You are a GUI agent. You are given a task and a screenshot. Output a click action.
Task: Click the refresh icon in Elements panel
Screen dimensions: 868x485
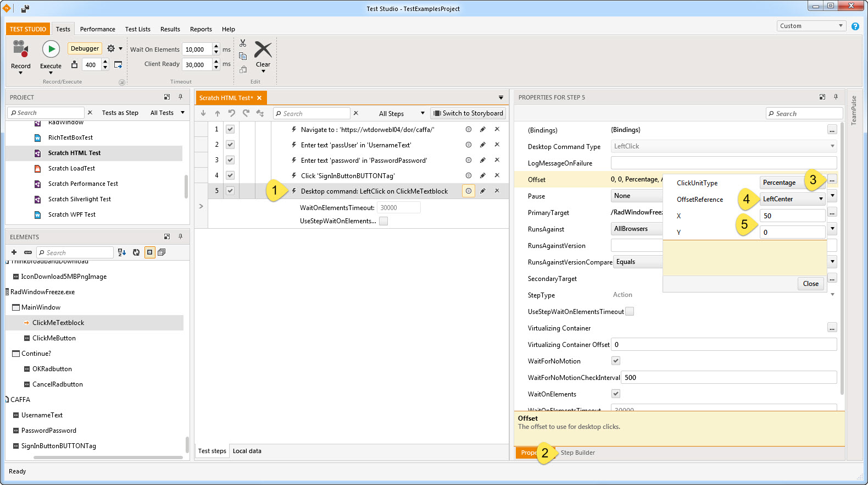tap(136, 252)
